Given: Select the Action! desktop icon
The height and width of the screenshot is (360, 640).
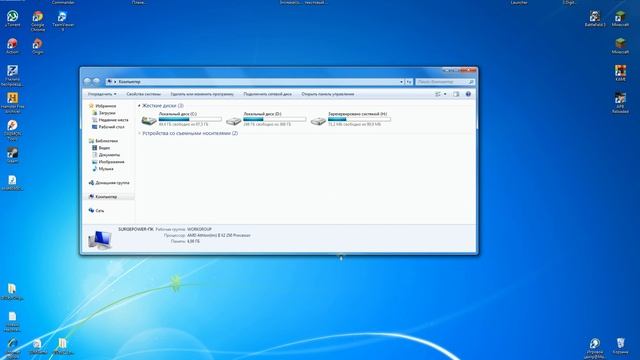Looking at the screenshot, I should click(12, 46).
